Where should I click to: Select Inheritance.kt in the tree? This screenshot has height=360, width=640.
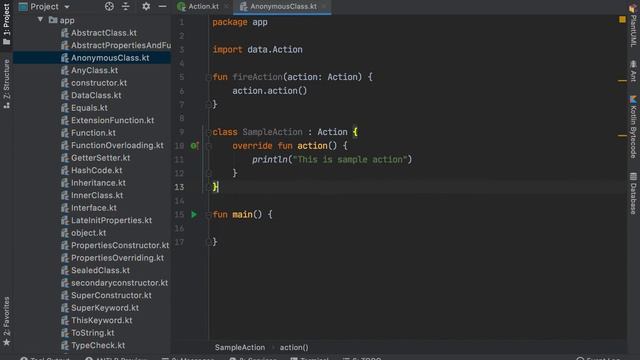[x=98, y=183]
